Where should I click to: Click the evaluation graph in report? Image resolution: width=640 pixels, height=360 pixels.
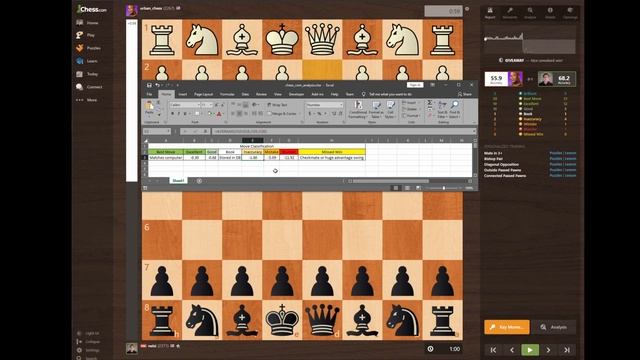coord(530,41)
